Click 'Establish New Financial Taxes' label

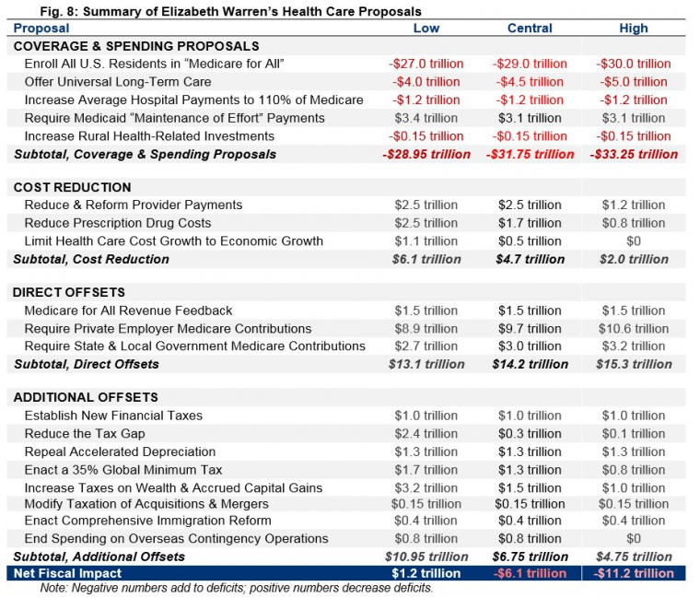click(113, 416)
